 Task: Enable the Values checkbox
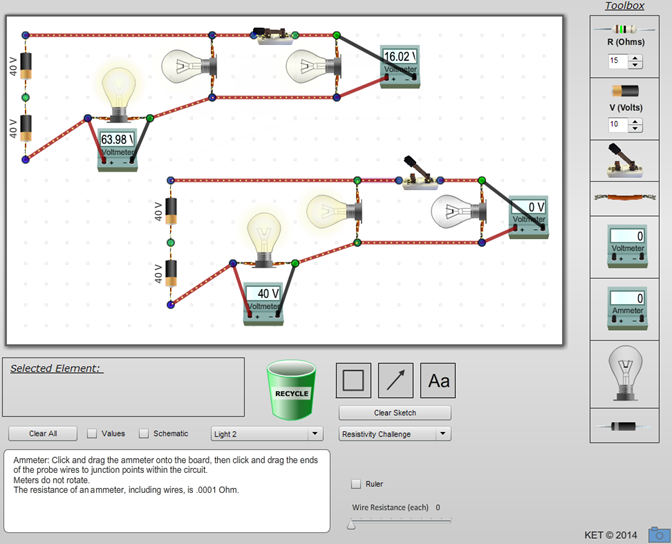pyautogui.click(x=92, y=434)
